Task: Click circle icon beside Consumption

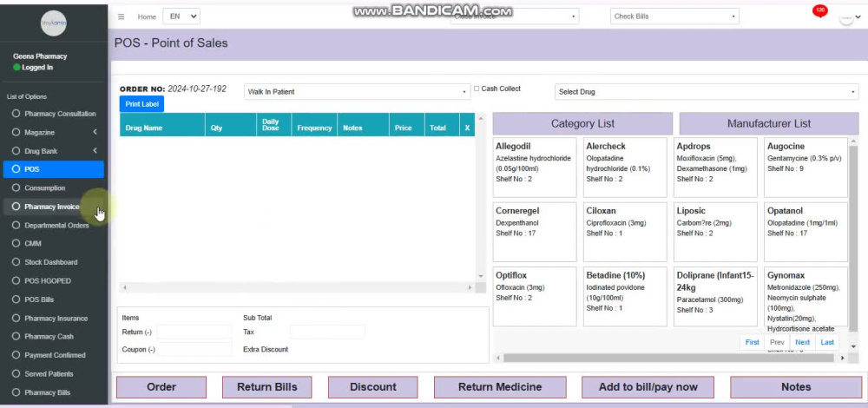Action: coord(16,188)
